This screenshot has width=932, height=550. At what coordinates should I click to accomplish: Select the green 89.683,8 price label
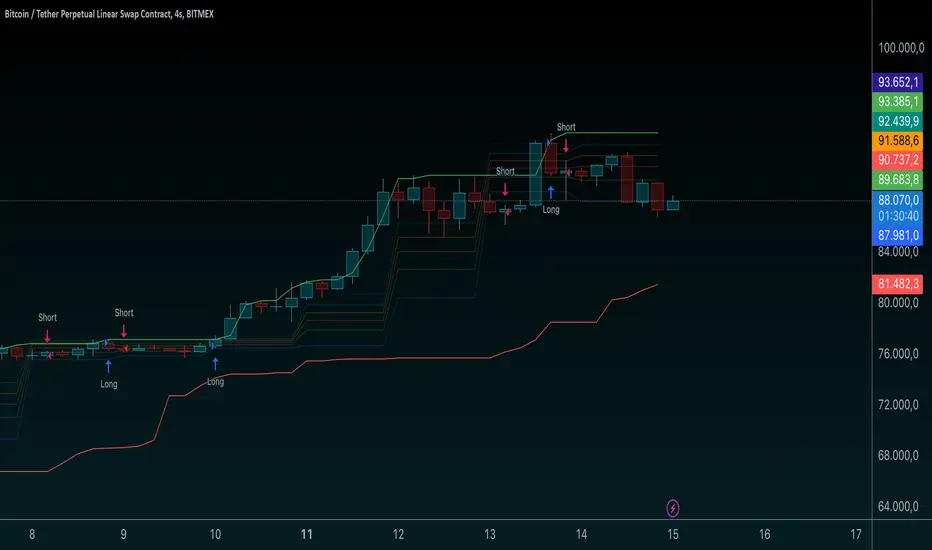898,180
